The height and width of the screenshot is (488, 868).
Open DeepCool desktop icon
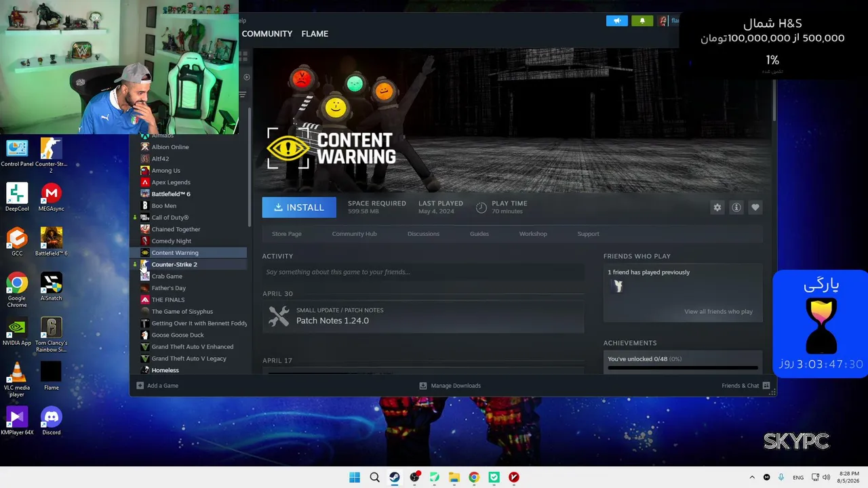coord(17,197)
